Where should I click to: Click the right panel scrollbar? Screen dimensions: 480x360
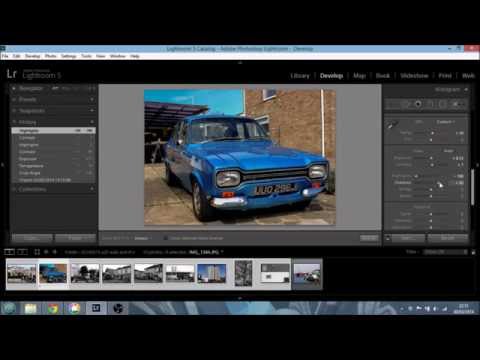(472, 187)
